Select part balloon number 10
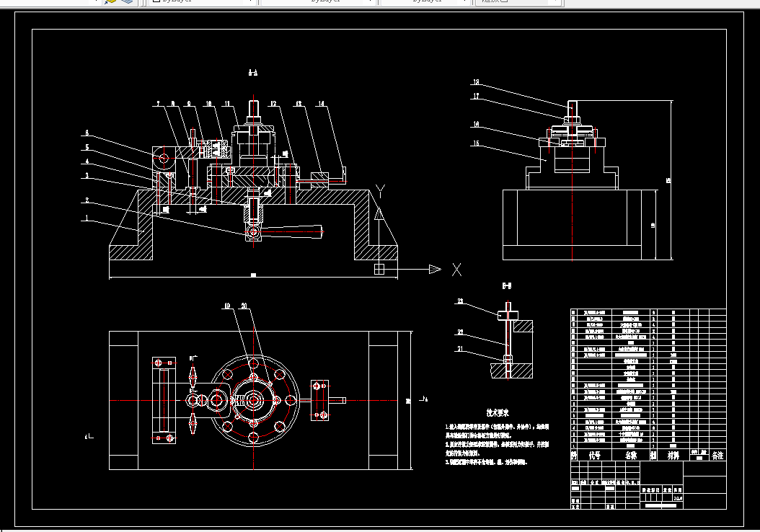 pyautogui.click(x=208, y=104)
